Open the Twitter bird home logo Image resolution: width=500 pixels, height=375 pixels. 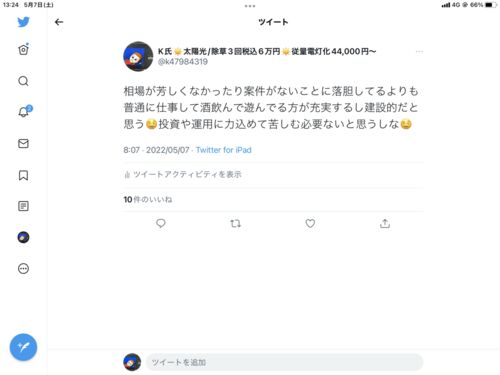point(23,22)
